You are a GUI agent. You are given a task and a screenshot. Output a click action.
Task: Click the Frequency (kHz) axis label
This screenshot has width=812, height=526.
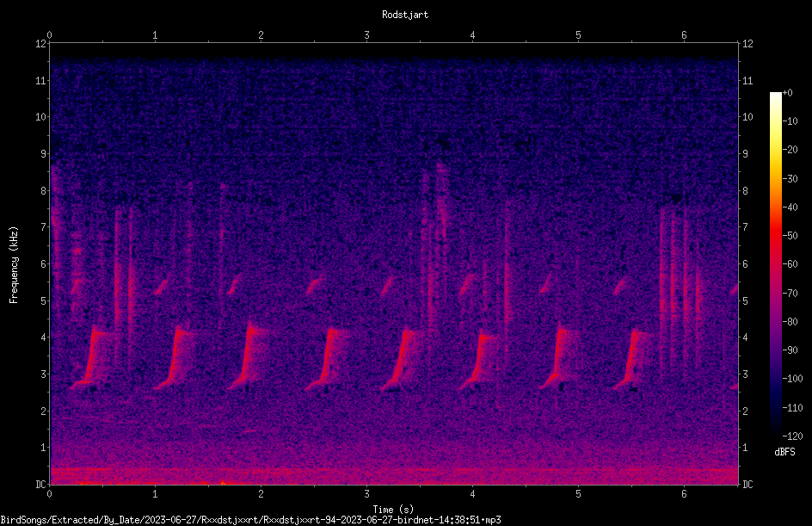tap(14, 265)
